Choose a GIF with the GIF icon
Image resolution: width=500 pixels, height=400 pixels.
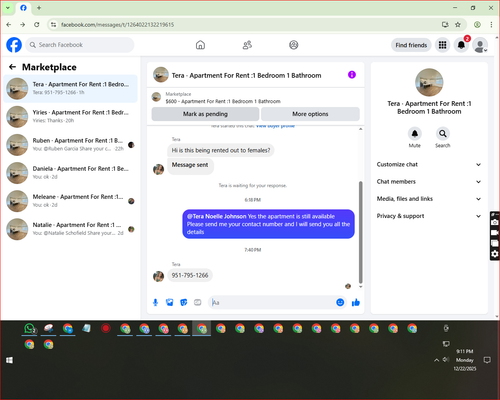point(198,302)
